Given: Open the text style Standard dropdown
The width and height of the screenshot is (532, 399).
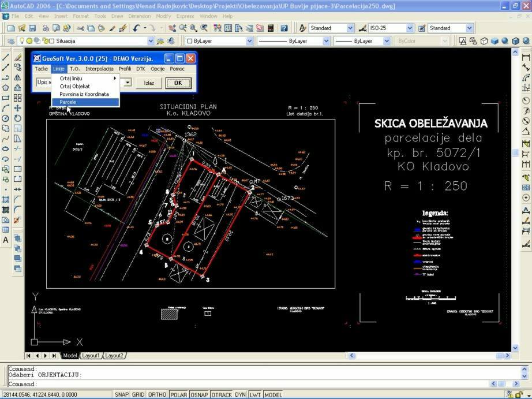Looking at the screenshot, I should [350, 28].
